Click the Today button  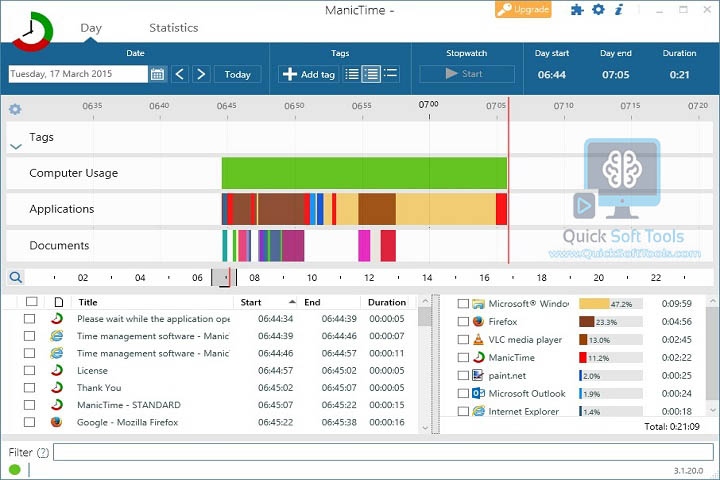[237, 74]
